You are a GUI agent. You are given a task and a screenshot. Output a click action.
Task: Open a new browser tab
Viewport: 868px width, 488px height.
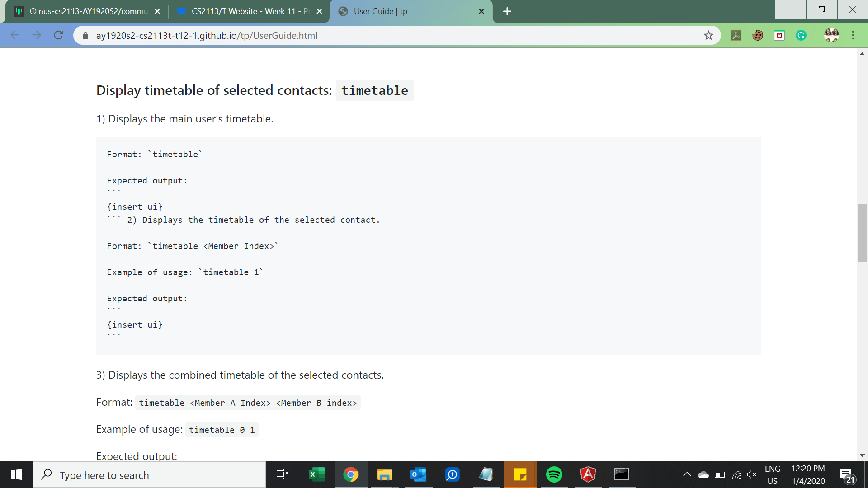[507, 11]
